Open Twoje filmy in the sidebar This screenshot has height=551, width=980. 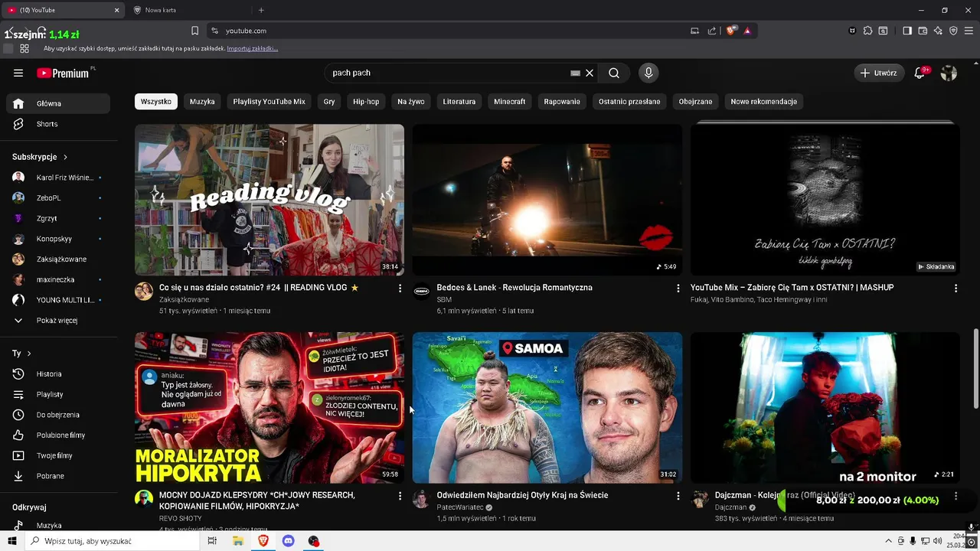tap(58, 455)
